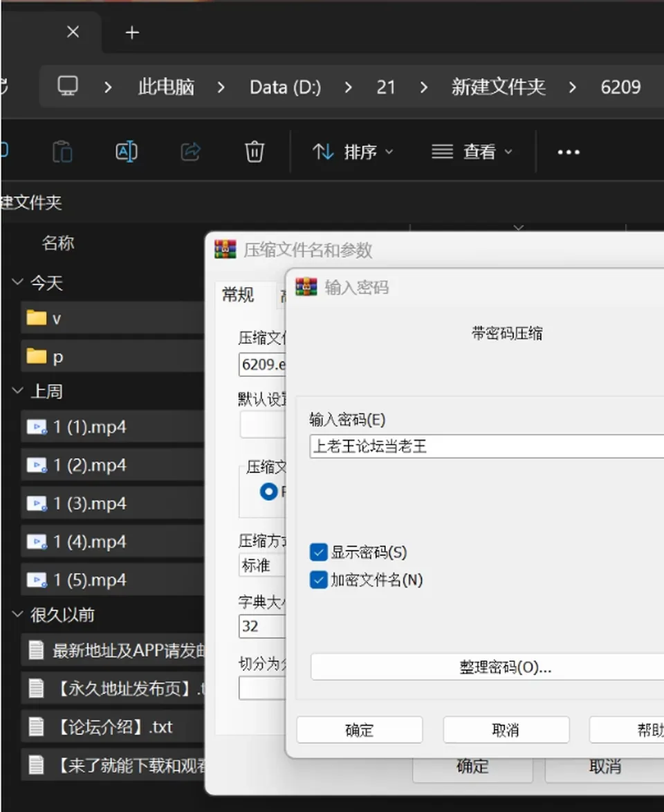Select the folder icon named p
This screenshot has height=812, width=664.
pos(36,356)
